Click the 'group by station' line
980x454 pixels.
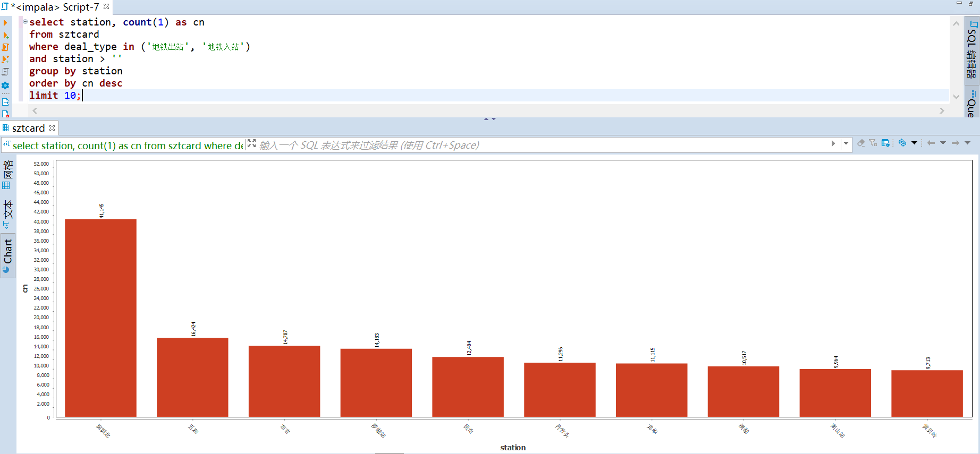[x=75, y=71]
